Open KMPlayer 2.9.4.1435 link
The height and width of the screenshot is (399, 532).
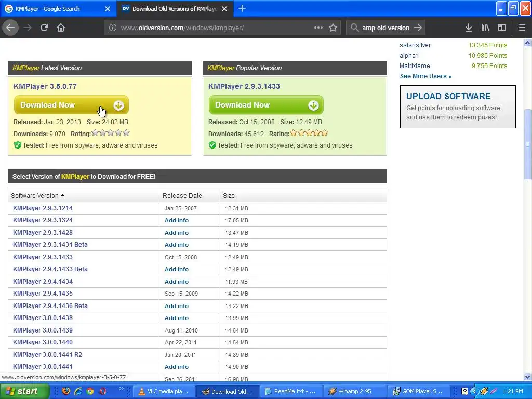tap(43, 294)
